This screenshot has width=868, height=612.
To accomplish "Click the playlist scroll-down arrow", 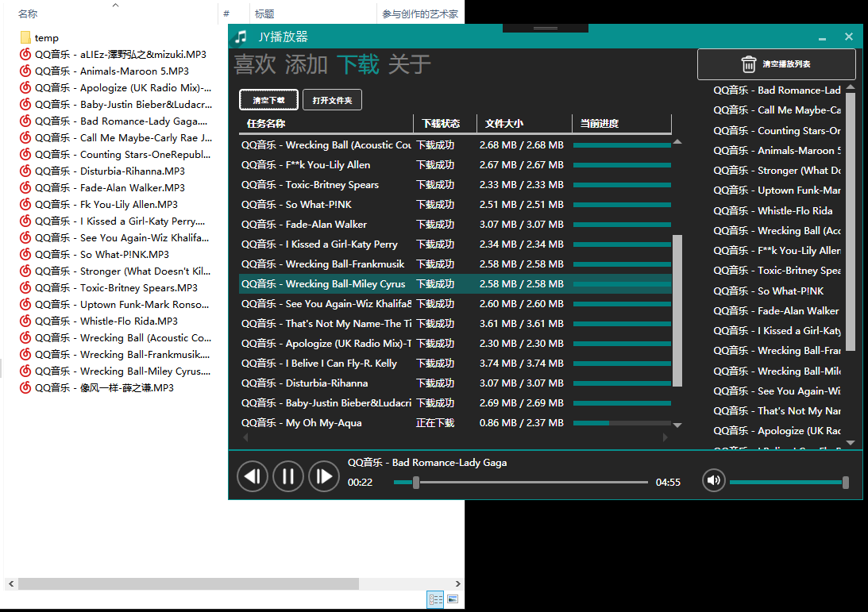I will (851, 443).
